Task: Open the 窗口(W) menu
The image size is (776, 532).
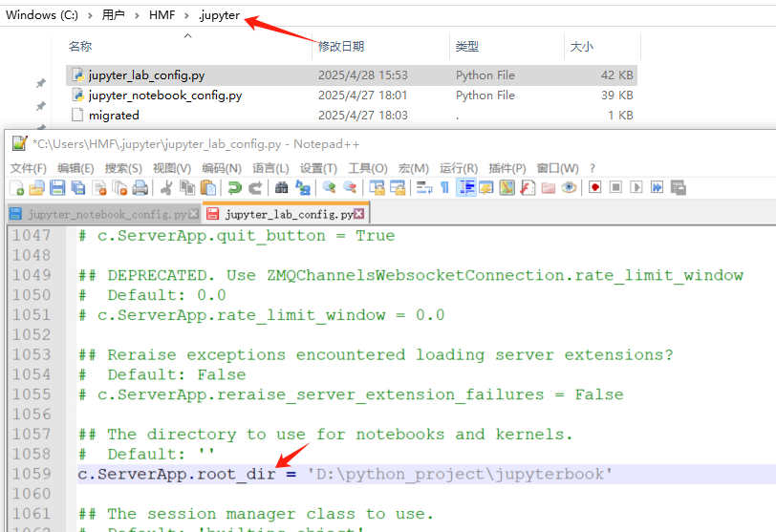Action: click(557, 169)
